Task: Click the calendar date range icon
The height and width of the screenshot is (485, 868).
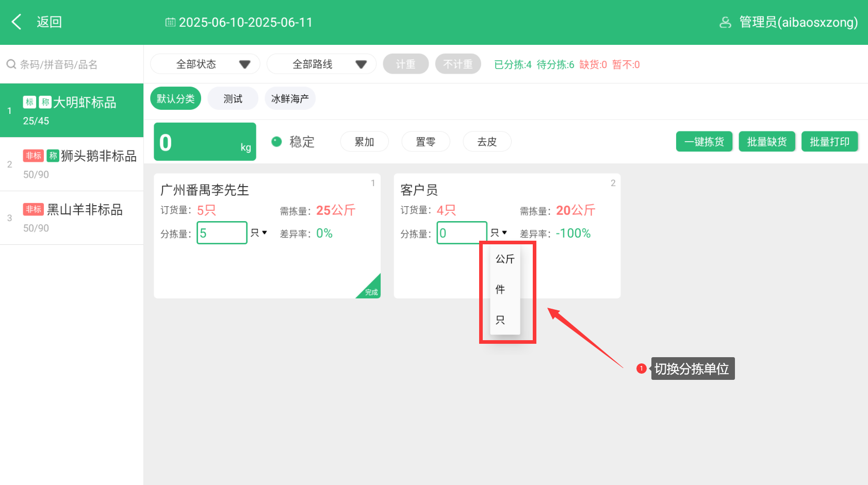Action: (x=170, y=22)
